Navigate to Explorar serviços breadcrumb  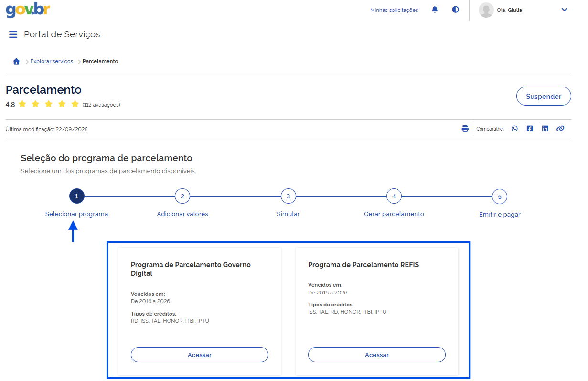point(52,61)
